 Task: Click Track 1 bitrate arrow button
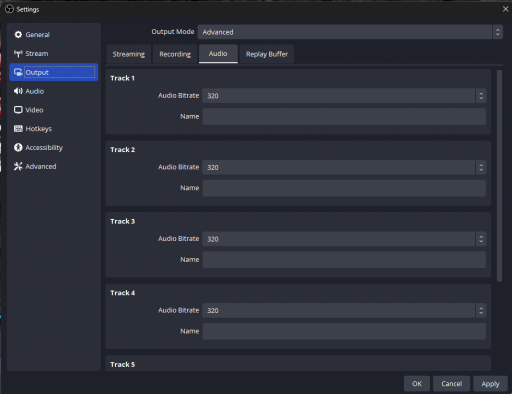click(481, 96)
